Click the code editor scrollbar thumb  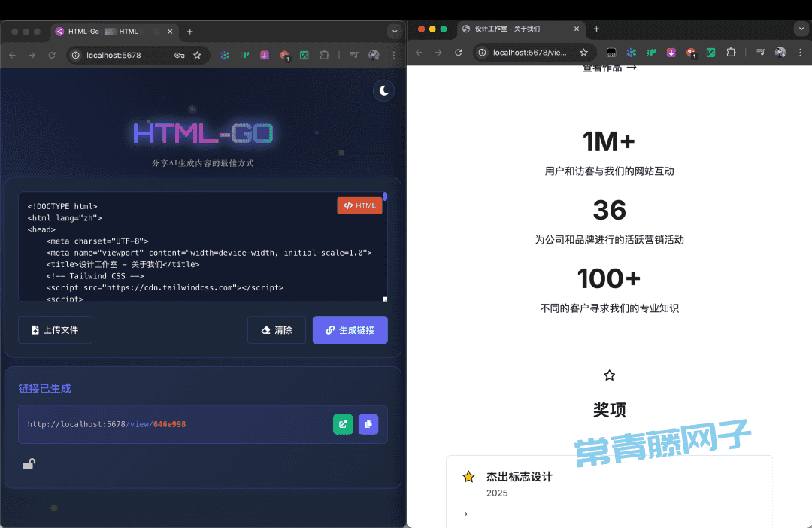pos(384,197)
